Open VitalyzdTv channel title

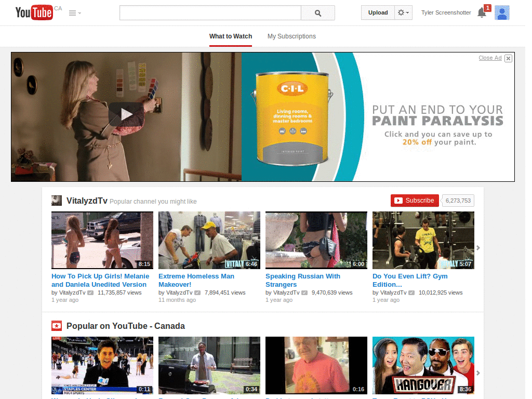[x=87, y=201]
